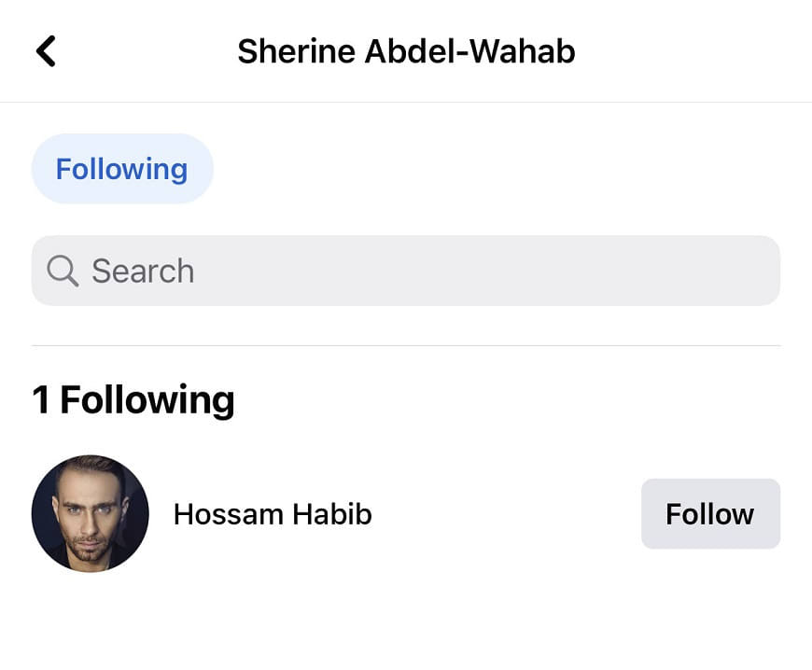Tap the back arrow icon
Image resolution: width=812 pixels, height=670 pixels.
point(46,51)
